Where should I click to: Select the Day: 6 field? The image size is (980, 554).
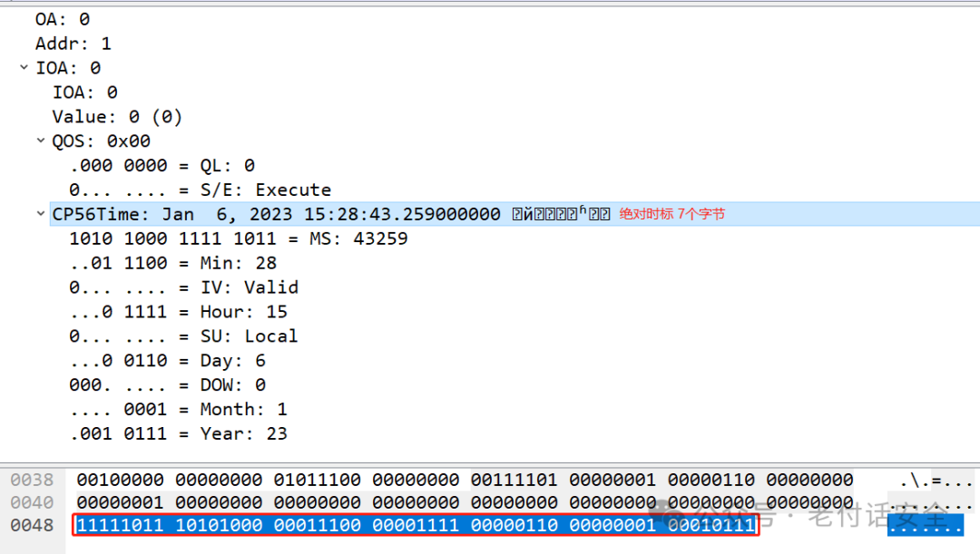168,360
